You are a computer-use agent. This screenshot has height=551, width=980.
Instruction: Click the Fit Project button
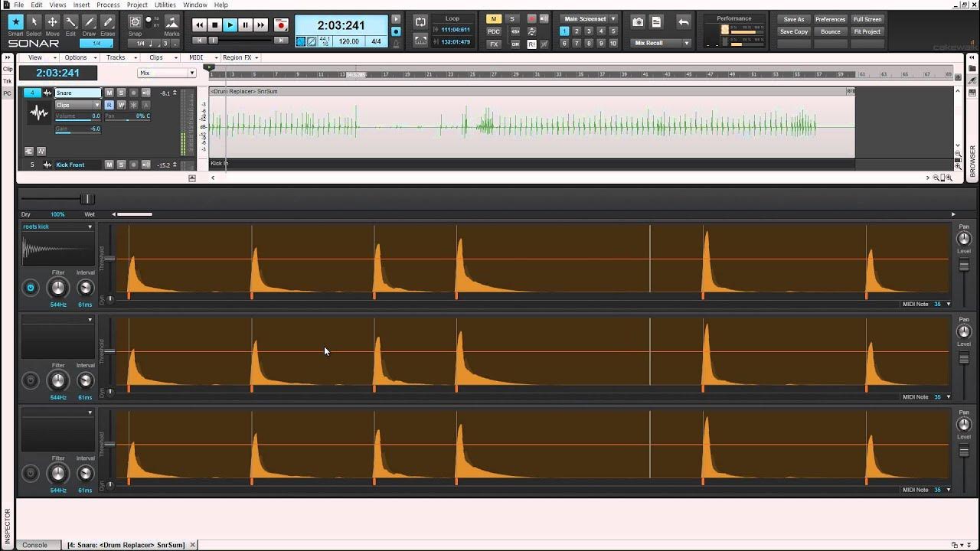pyautogui.click(x=867, y=31)
